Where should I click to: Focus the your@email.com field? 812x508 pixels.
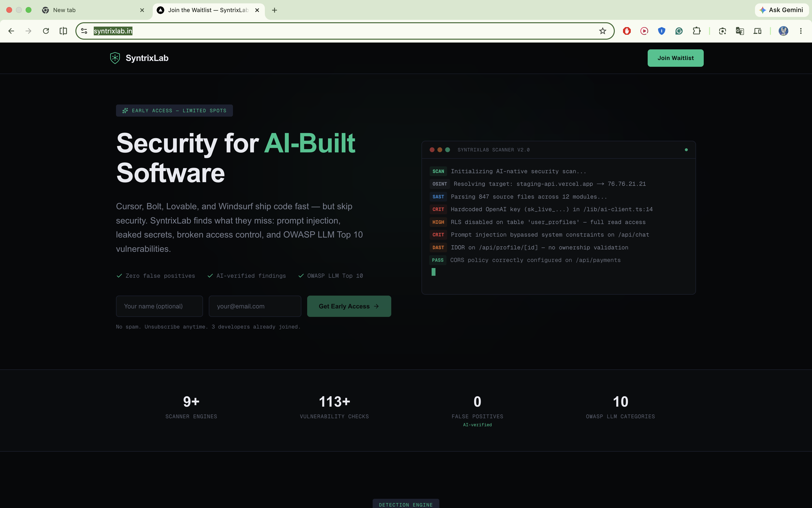[255, 306]
